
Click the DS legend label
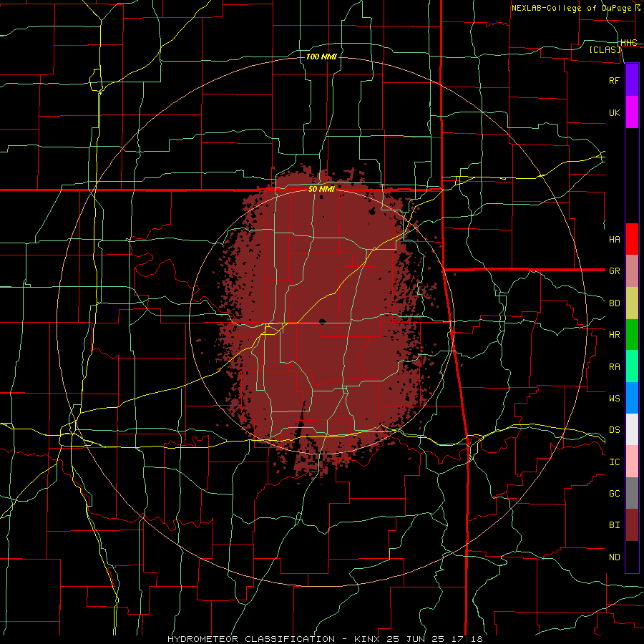point(615,430)
